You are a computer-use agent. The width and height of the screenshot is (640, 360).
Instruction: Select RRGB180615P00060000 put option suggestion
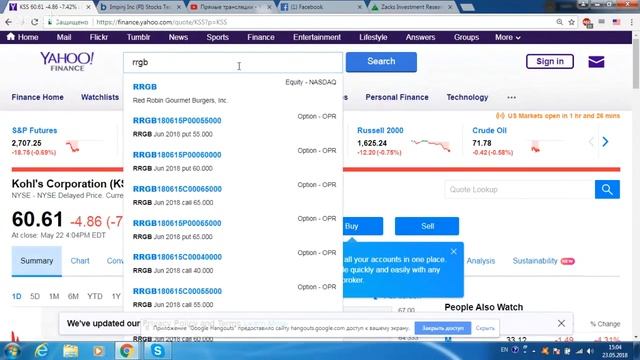(x=233, y=161)
